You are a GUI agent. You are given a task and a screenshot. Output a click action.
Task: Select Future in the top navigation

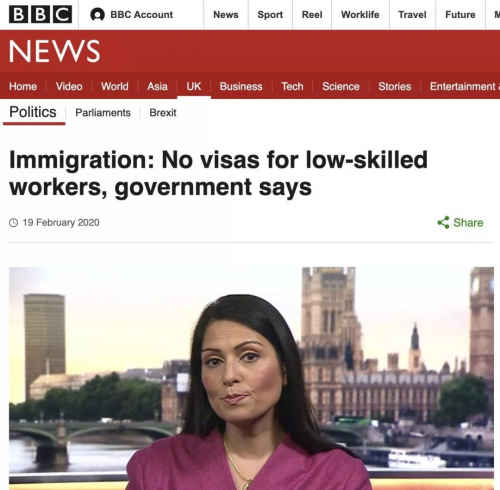pos(460,15)
